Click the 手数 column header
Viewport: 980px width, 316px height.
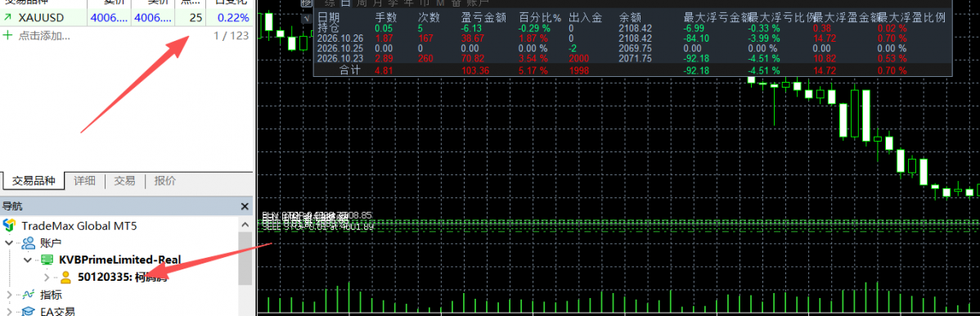[x=385, y=17]
